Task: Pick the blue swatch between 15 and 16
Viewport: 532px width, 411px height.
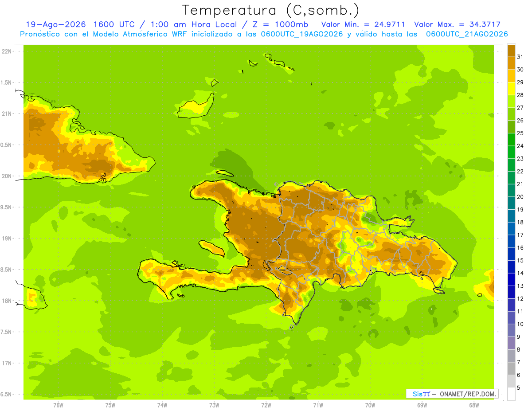Action: coord(511,254)
